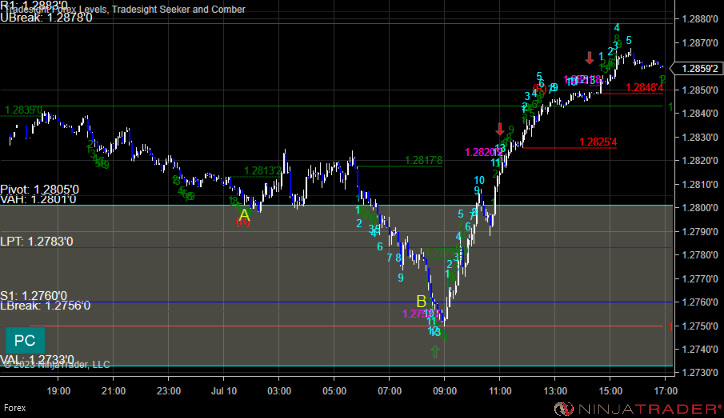Click the VAL: 1.2733'0 label
This screenshot has height=418, width=724.
(x=37, y=359)
